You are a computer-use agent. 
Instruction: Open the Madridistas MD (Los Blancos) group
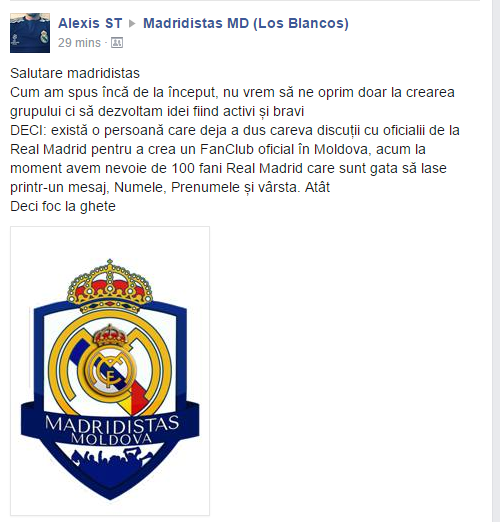[x=246, y=23]
